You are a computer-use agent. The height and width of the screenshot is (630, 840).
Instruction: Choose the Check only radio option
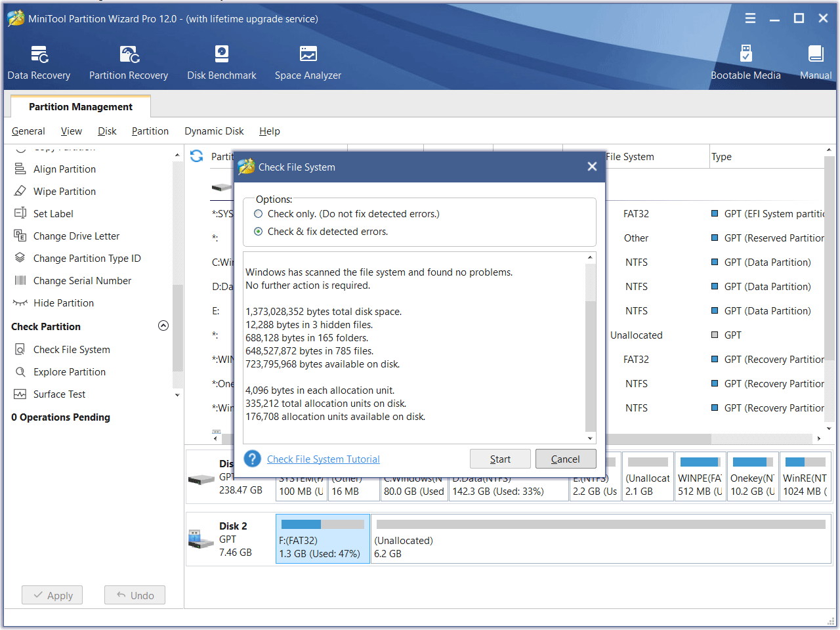point(259,213)
